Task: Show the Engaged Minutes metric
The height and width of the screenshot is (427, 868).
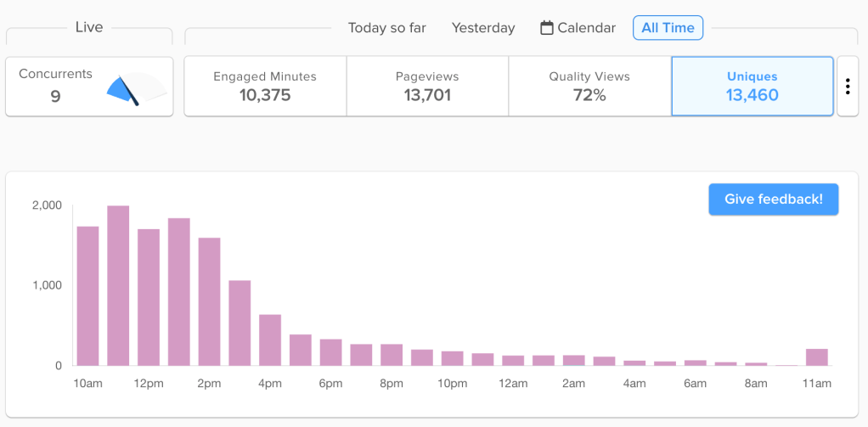Action: pyautogui.click(x=265, y=86)
